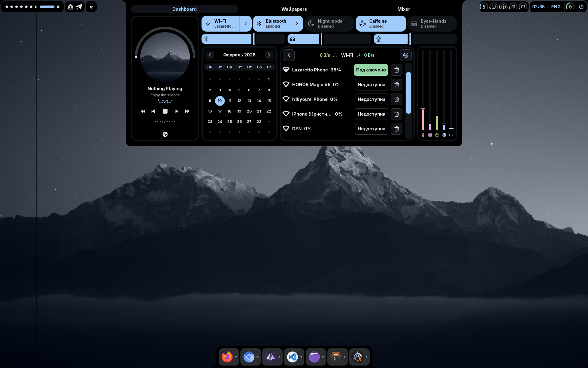Enable Night mode toggle
Image resolution: width=588 pixels, height=368 pixels.
(330, 24)
